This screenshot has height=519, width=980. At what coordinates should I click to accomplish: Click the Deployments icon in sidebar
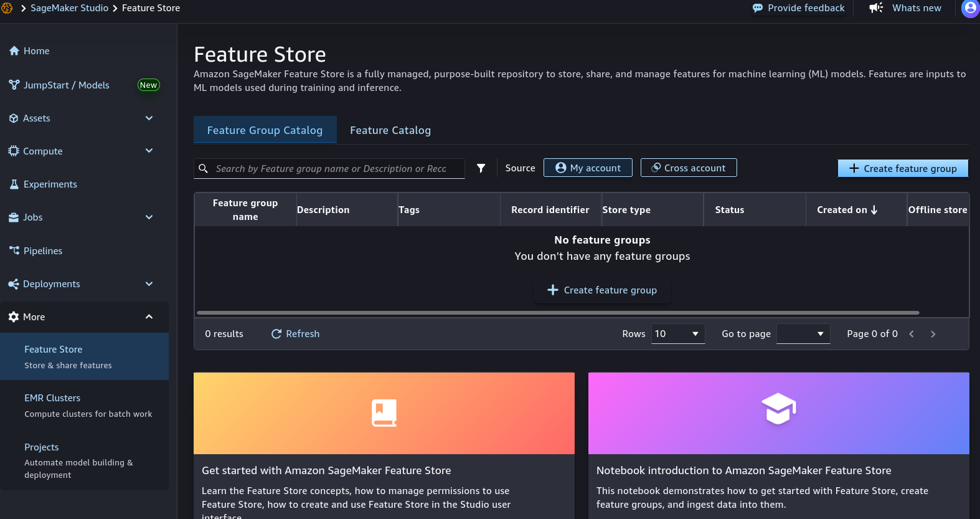coord(14,284)
